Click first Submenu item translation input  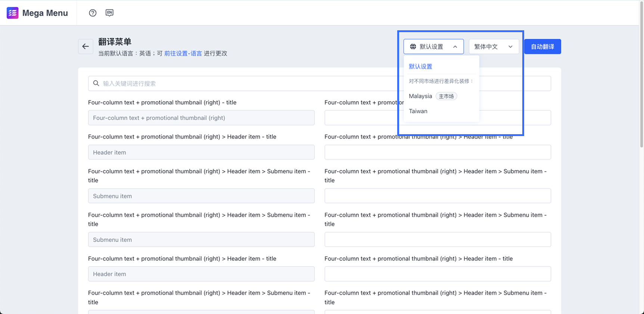coord(438,196)
